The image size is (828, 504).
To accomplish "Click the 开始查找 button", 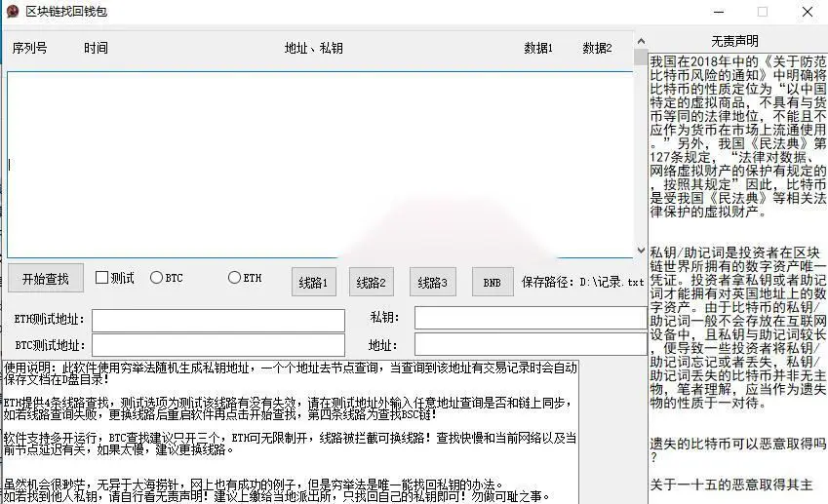I will tap(46, 278).
